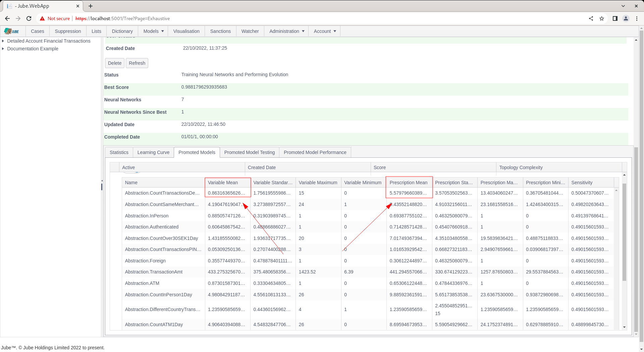Delete this exhaustive model

coord(115,63)
